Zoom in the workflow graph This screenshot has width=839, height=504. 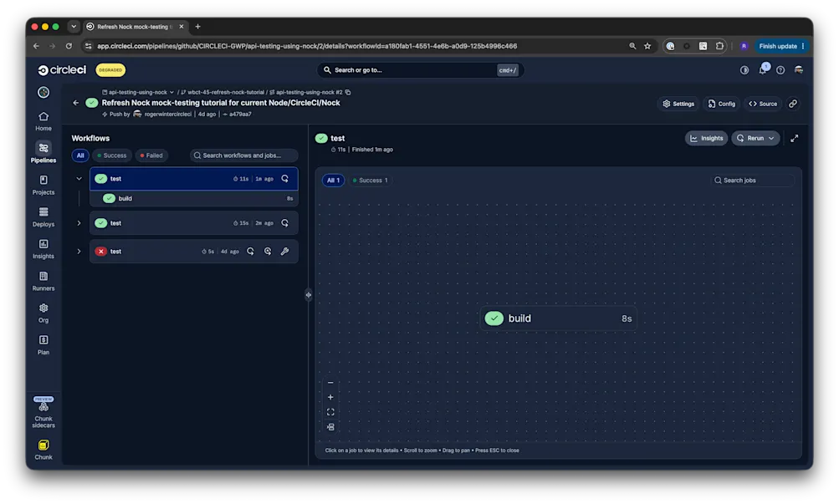(x=330, y=397)
